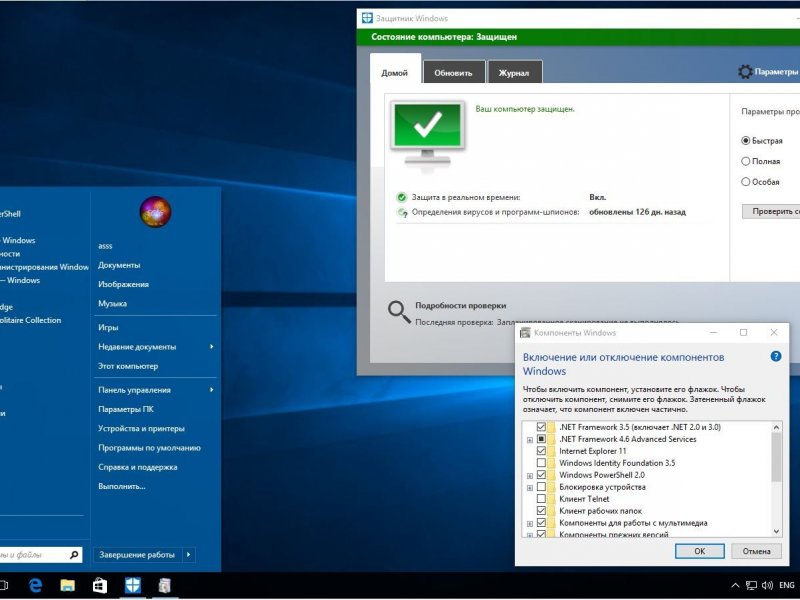Open the volume speaker icon in tray
This screenshot has height=600, width=800.
(x=767, y=585)
